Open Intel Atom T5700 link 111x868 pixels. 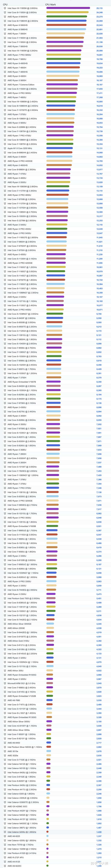pos(21,845)
